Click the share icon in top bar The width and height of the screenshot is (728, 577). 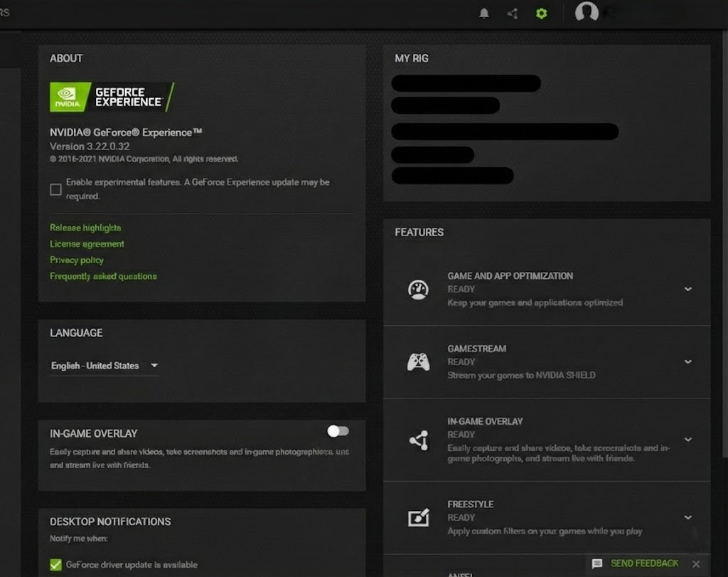pyautogui.click(x=513, y=14)
